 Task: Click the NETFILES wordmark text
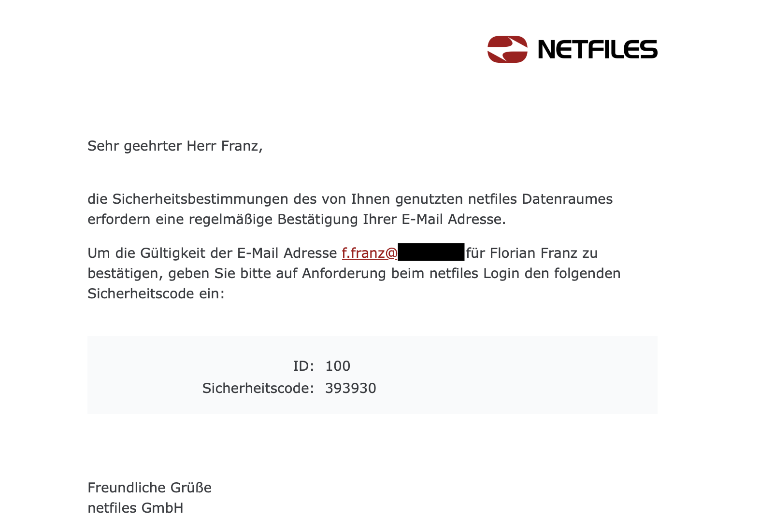click(597, 50)
